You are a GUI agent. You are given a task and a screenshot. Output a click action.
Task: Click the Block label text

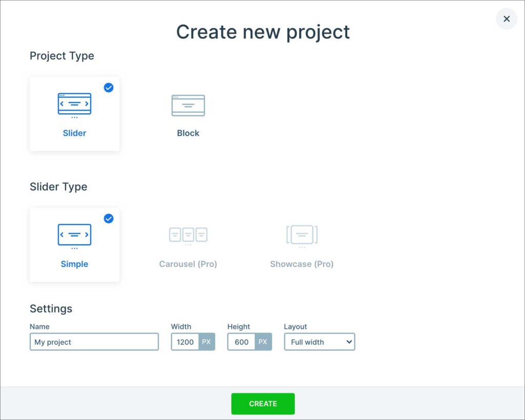[188, 133]
